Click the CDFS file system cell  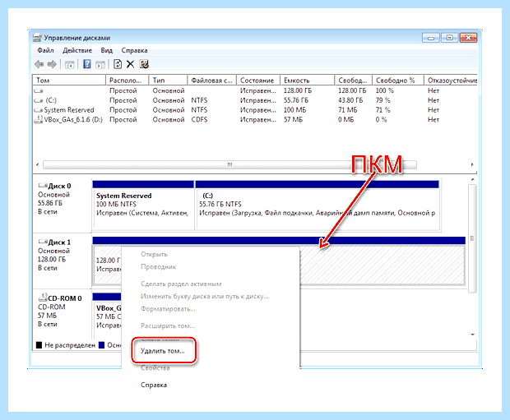tap(199, 120)
